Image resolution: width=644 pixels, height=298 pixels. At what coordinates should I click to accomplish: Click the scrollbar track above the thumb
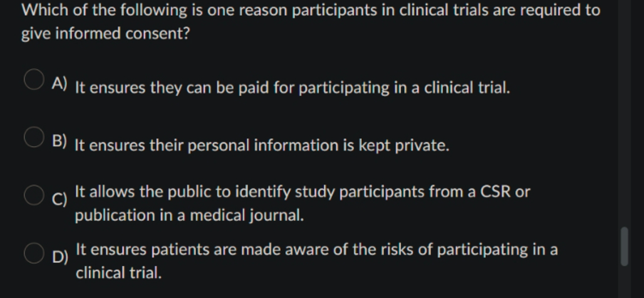tap(624, 113)
